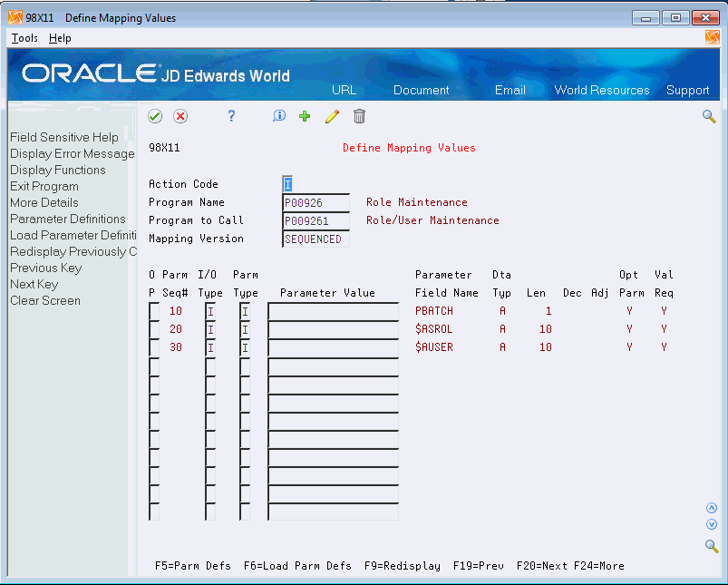Open search with the top-right magnifier icon
This screenshot has height=585, width=728.
(x=708, y=116)
